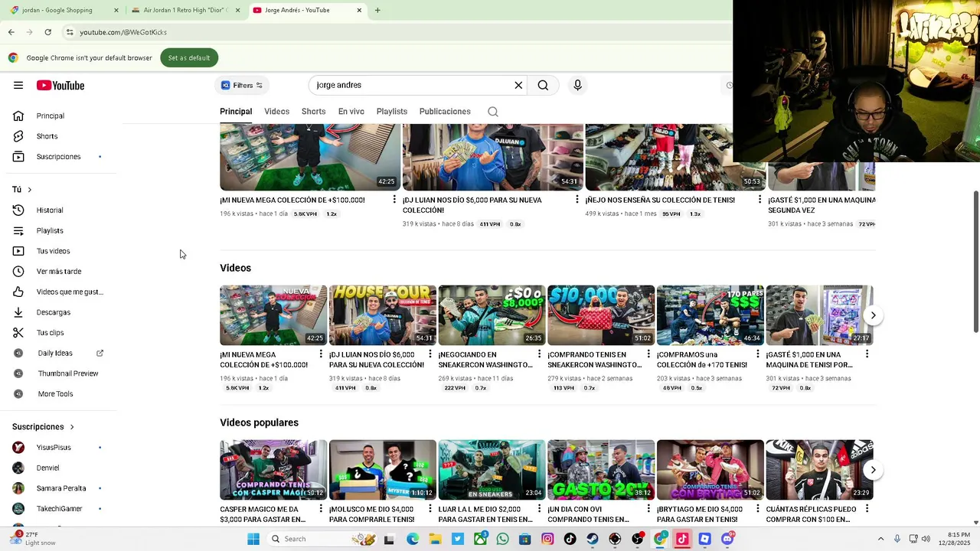Image resolution: width=980 pixels, height=551 pixels.
Task: Reload the page in Chrome
Action: tap(47, 32)
